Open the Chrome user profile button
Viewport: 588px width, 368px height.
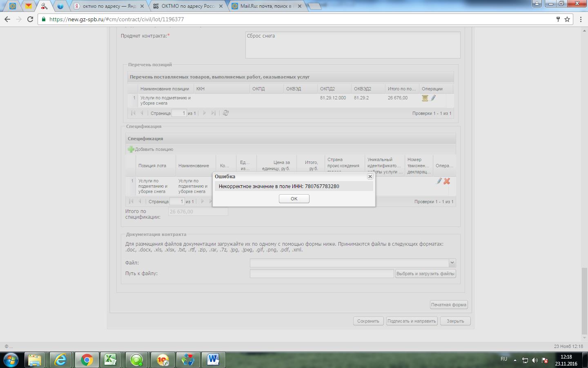click(x=537, y=3)
